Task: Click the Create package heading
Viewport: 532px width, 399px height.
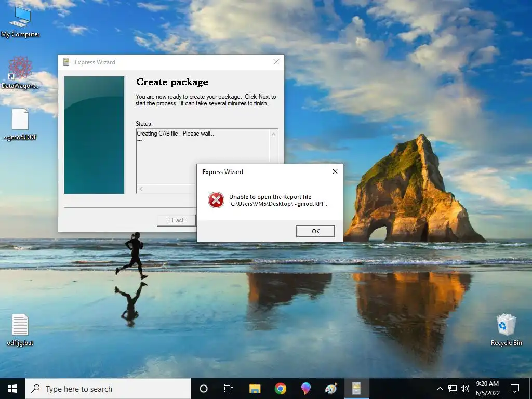Action: (x=172, y=82)
